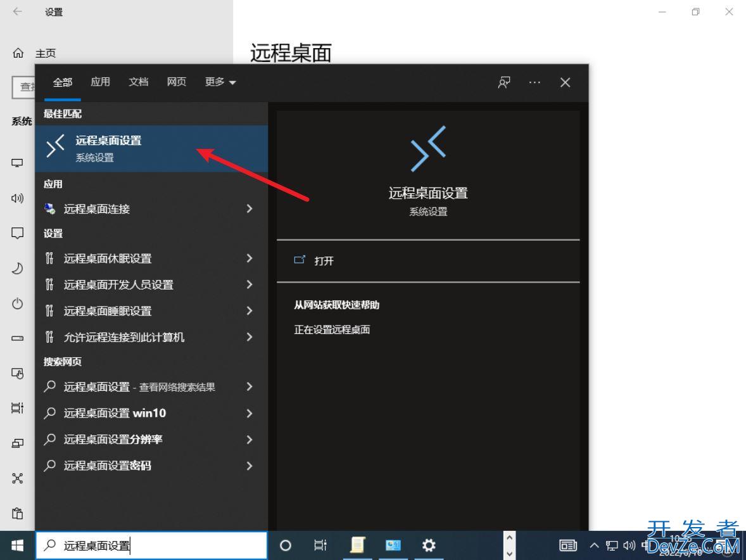Click the feedback icon in search panel
Screen dimensions: 746x560
[504, 82]
